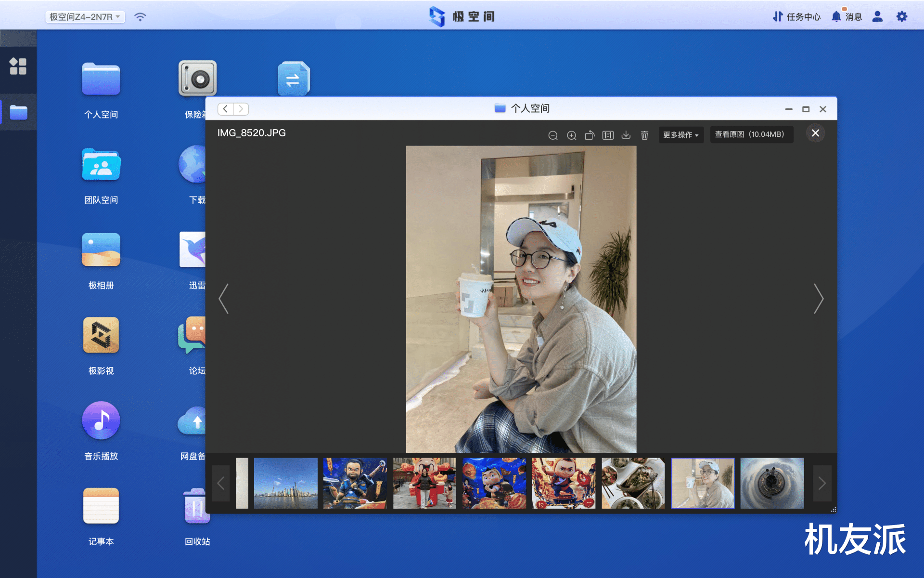
Task: Select the city skyline thumbnail
Action: pyautogui.click(x=286, y=483)
